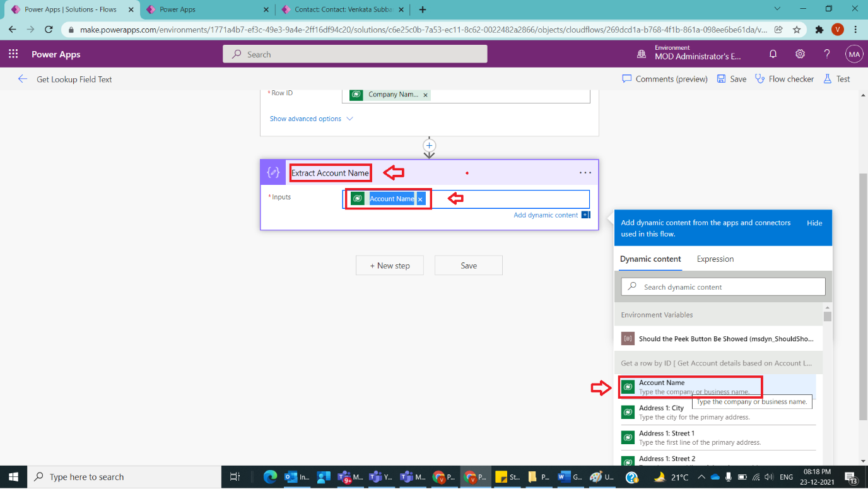
Task: Expand Show advanced options
Action: 305,119
